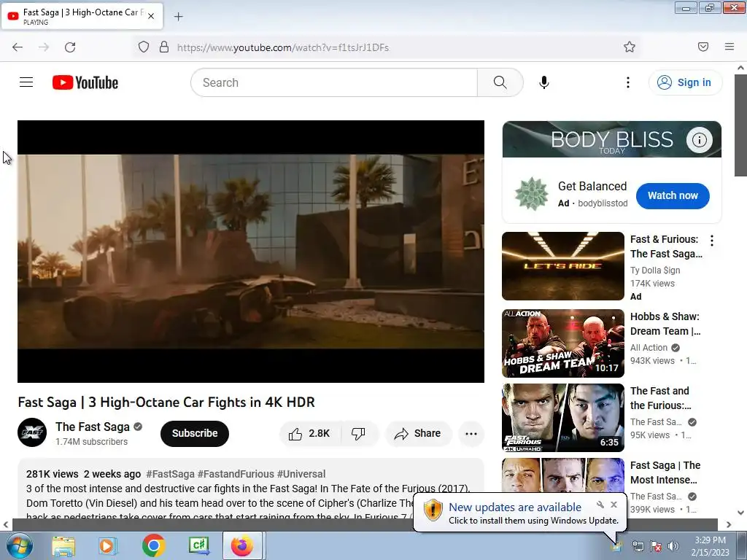Open the C# application on taskbar

tap(198, 545)
